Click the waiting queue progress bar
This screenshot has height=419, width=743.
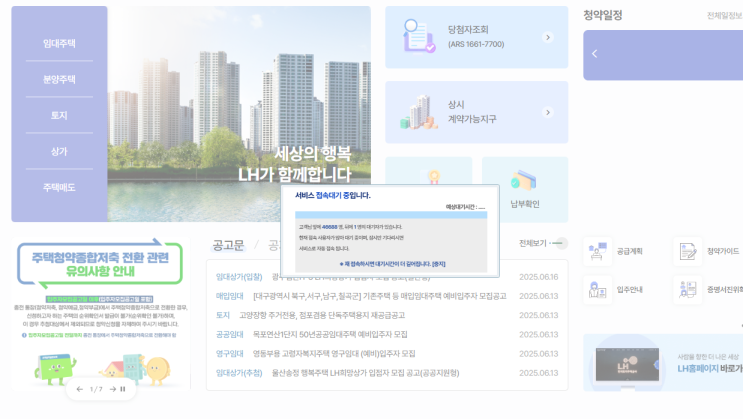[391, 215]
